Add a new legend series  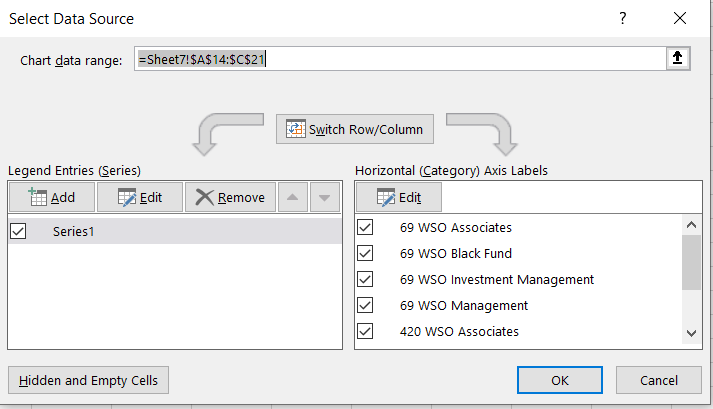pos(52,197)
